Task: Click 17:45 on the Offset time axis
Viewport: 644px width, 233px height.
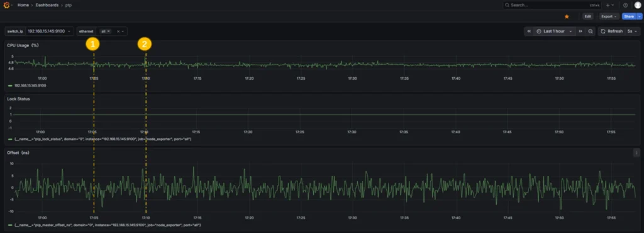Action: pyautogui.click(x=508, y=218)
